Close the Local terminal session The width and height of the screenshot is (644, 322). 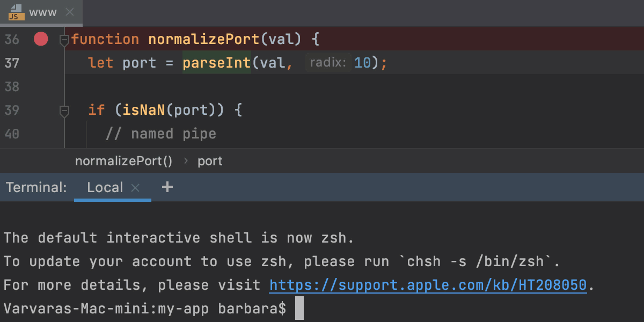[135, 187]
